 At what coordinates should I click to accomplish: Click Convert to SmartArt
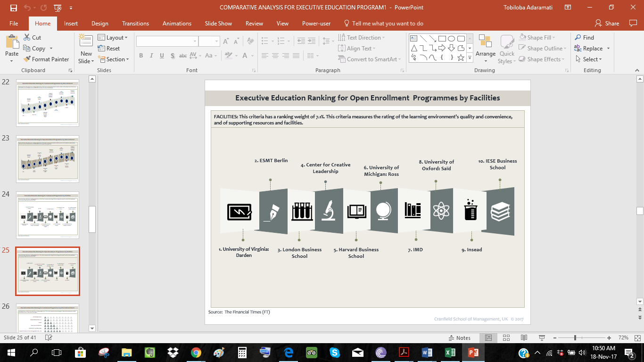coord(370,59)
